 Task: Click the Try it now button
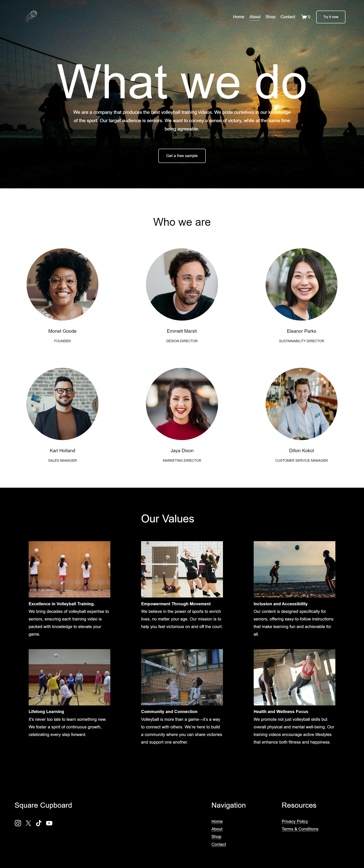331,17
